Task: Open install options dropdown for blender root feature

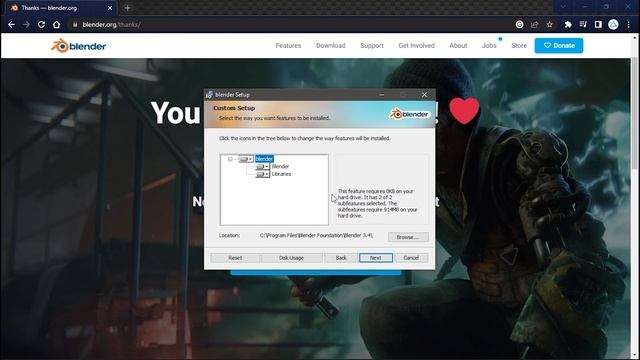Action: pos(246,159)
